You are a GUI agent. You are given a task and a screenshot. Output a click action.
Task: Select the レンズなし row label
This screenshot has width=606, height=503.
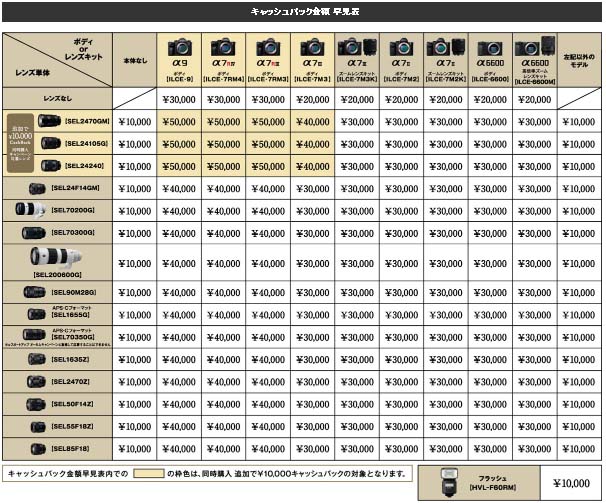click(57, 98)
